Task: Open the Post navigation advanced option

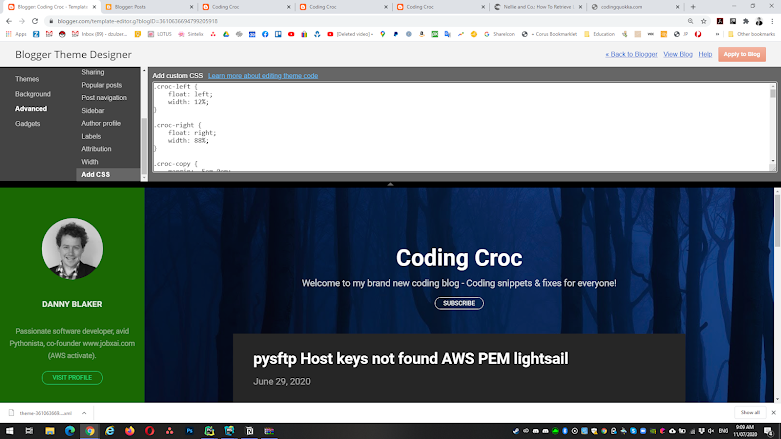Action: point(104,98)
